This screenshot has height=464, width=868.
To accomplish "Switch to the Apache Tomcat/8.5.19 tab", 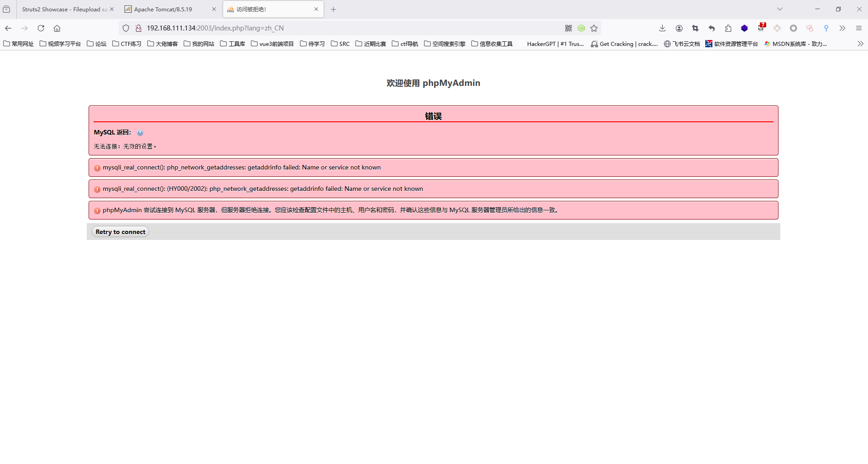I will (x=164, y=9).
